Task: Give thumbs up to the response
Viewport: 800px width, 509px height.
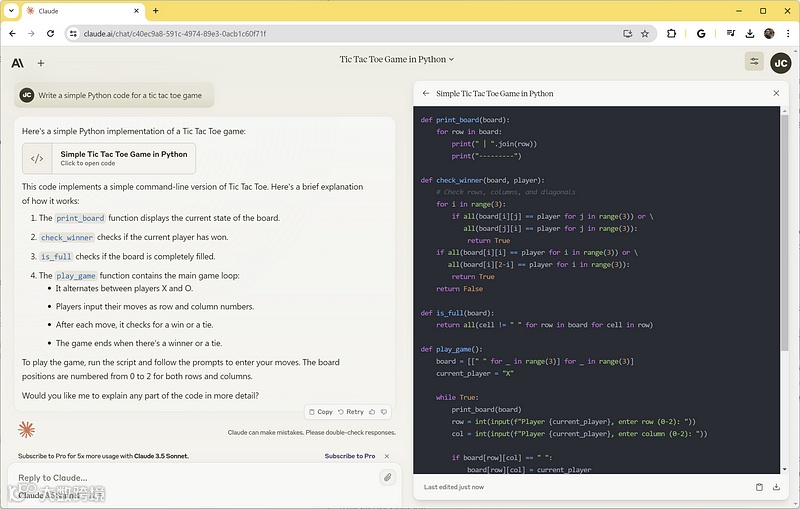Action: (x=372, y=411)
